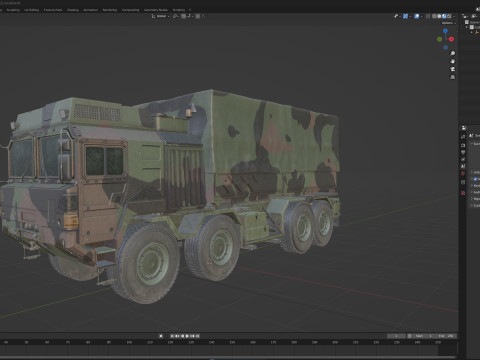Open the Outliner editor type menu

[x=465, y=16]
